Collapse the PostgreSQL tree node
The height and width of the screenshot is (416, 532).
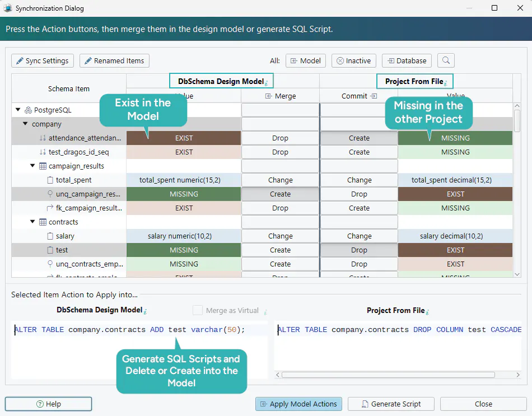[x=18, y=110]
